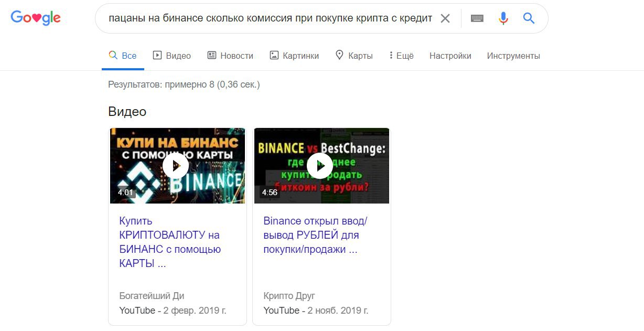Open the on-screen keyboard icon
The height and width of the screenshot is (331, 644).
477,19
